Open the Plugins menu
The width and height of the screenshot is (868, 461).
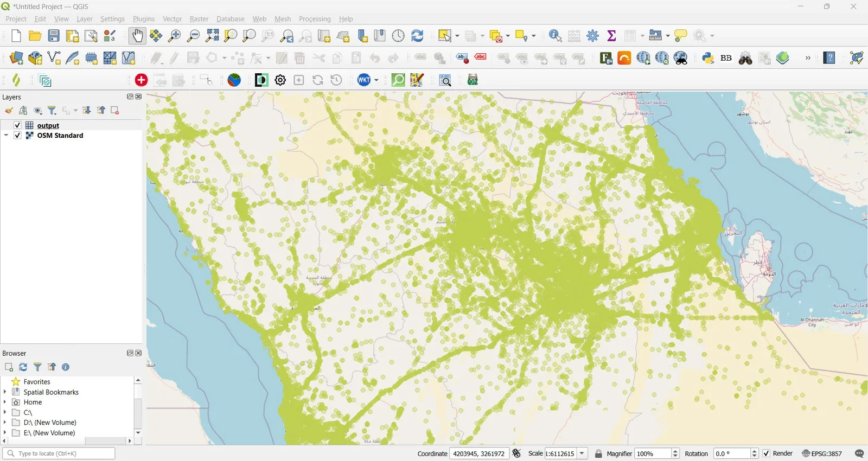click(144, 19)
